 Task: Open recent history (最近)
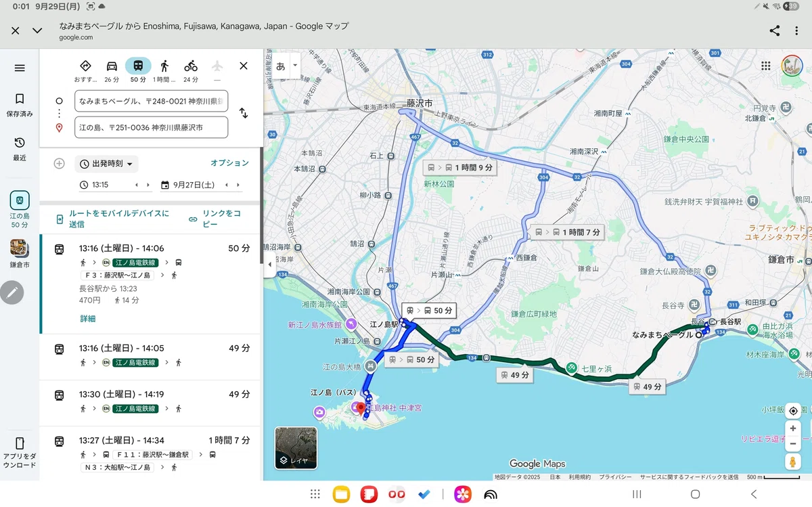(x=20, y=149)
